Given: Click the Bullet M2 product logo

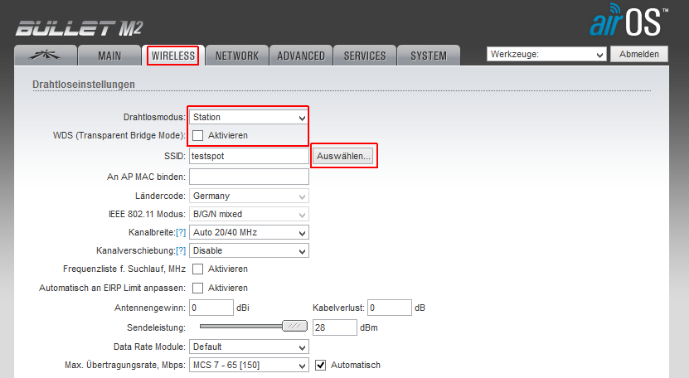Looking at the screenshot, I should pyautogui.click(x=79, y=29).
